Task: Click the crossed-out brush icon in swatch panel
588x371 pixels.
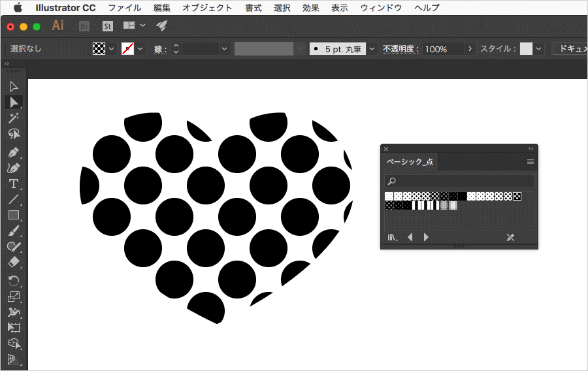Action: pos(510,237)
